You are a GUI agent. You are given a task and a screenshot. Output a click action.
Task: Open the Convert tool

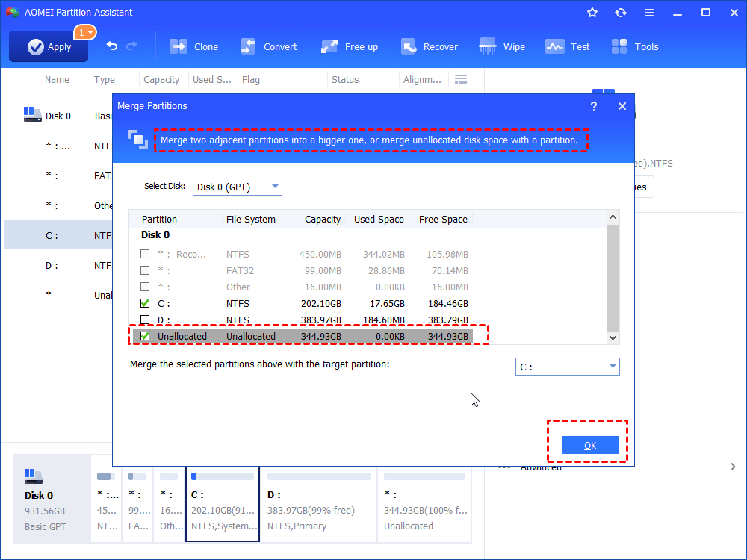click(269, 46)
